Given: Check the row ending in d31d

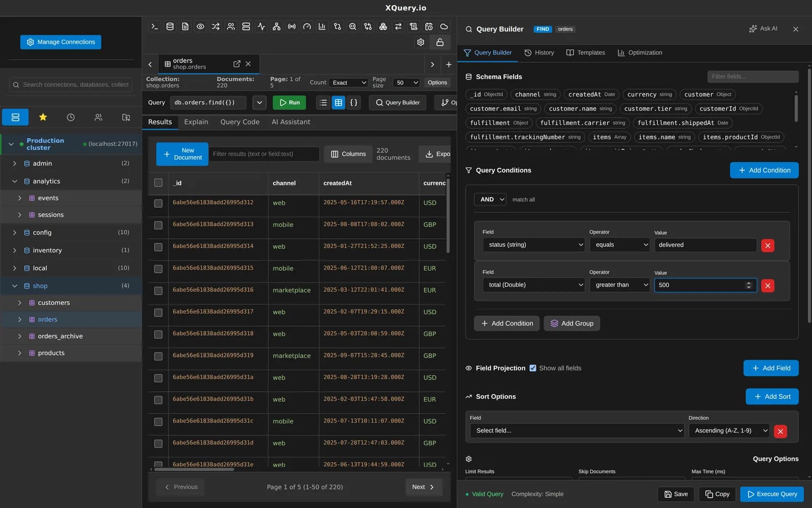Looking at the screenshot, I should [x=158, y=443].
